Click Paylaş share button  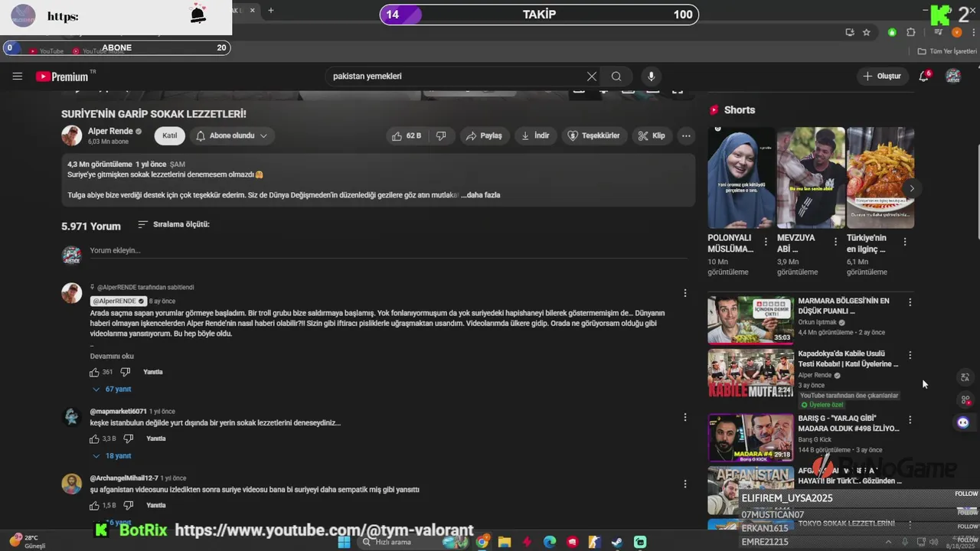pyautogui.click(x=484, y=135)
